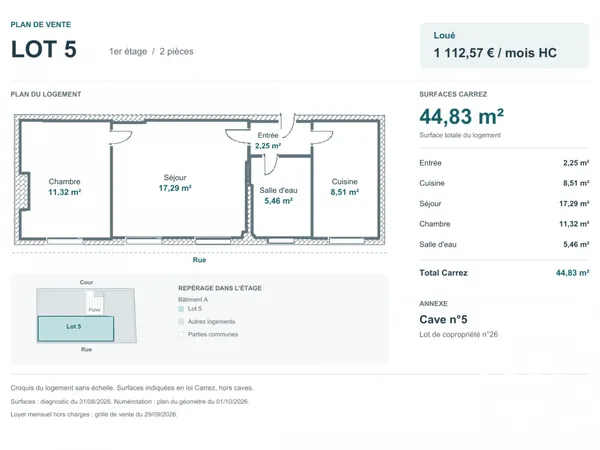Click the "Cour" label above the locator map
This screenshot has width=600, height=450.
[x=86, y=282]
